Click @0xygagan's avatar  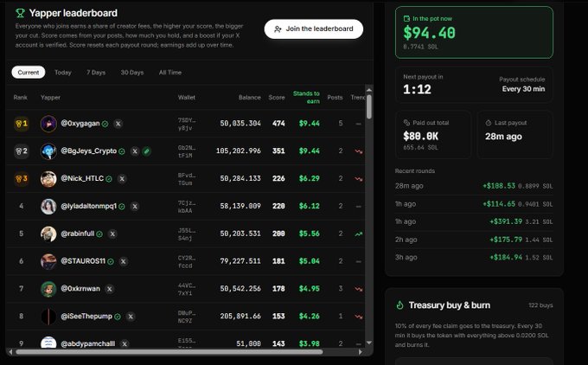click(x=48, y=124)
